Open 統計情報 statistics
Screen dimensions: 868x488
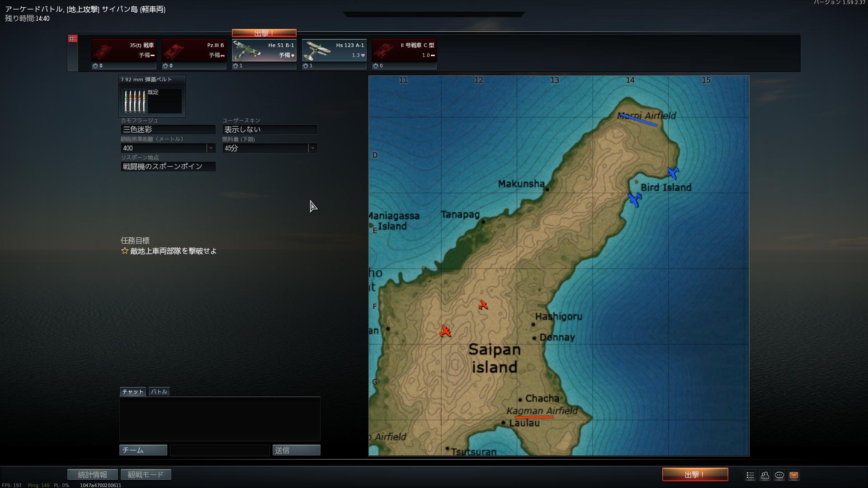(x=93, y=475)
